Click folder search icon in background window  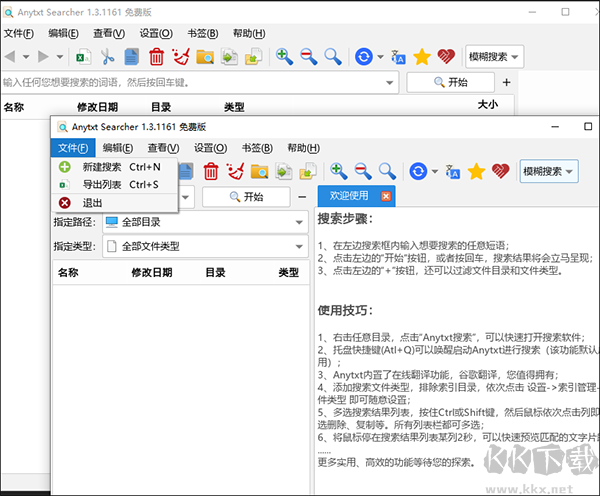pos(205,57)
